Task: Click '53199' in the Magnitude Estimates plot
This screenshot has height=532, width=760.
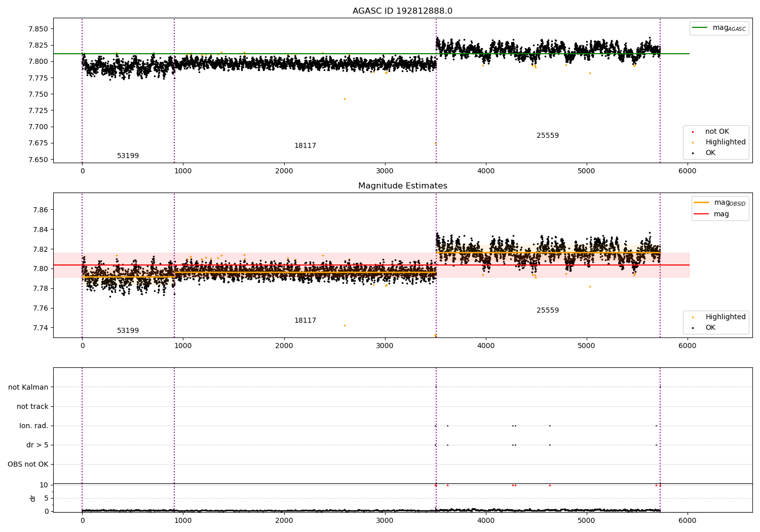Action: (x=128, y=331)
